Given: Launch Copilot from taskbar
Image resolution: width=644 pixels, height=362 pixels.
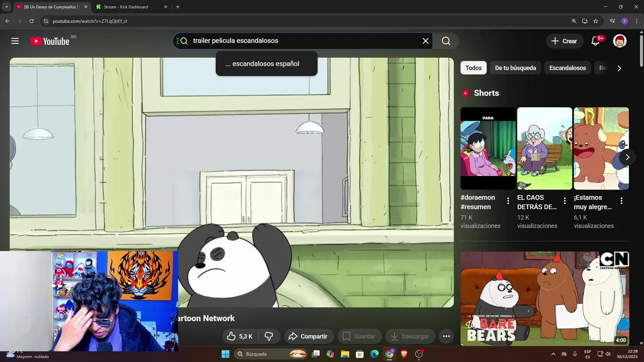Looking at the screenshot, I should (x=330, y=354).
